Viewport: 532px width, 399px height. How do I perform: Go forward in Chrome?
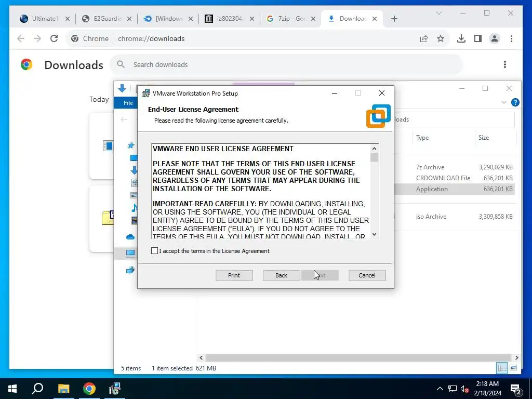point(37,38)
